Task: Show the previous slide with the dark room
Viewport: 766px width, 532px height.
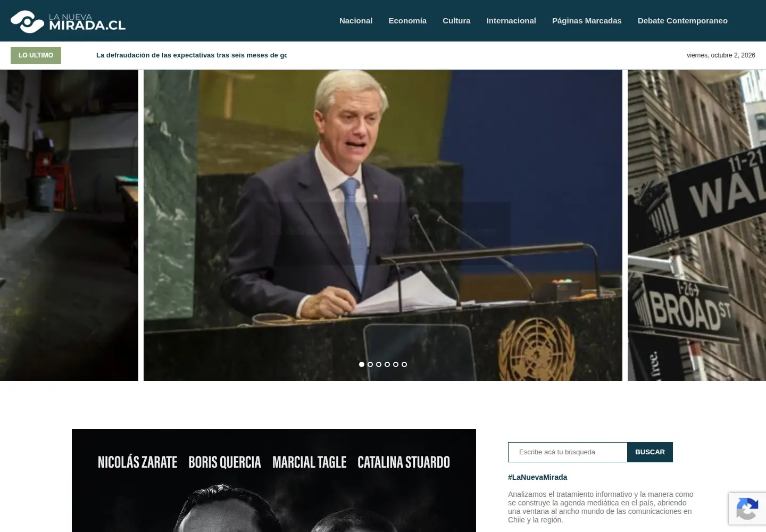Action: pos(69,225)
